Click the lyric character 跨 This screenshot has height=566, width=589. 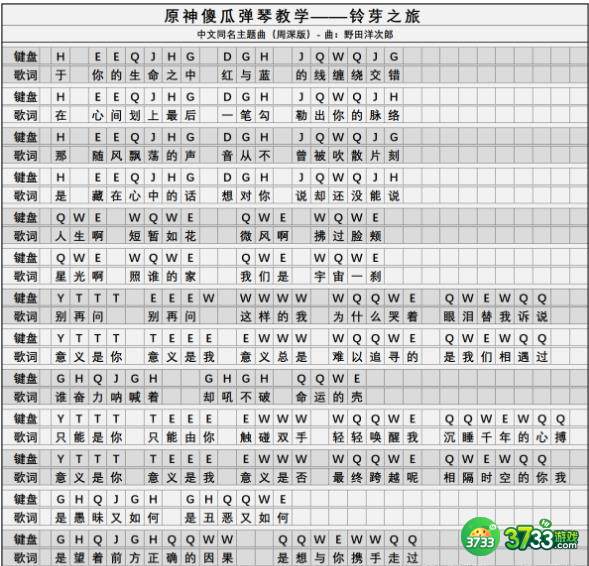pyautogui.click(x=375, y=478)
